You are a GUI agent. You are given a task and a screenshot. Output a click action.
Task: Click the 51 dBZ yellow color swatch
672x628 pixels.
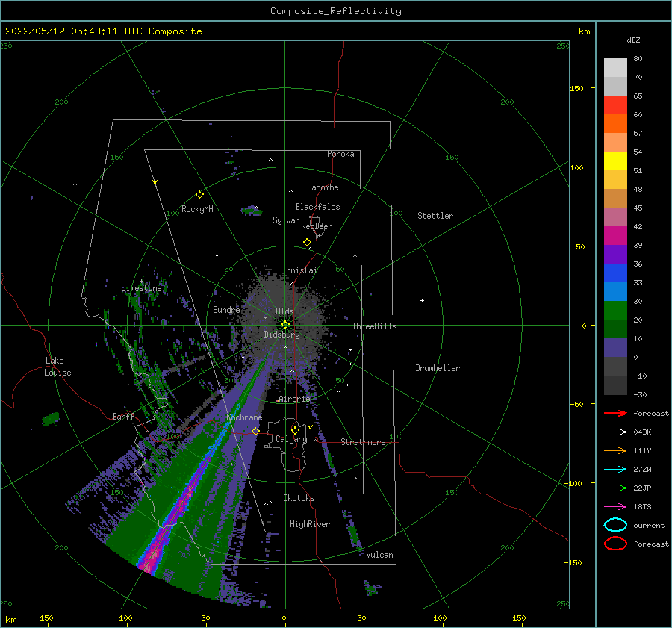click(x=615, y=161)
